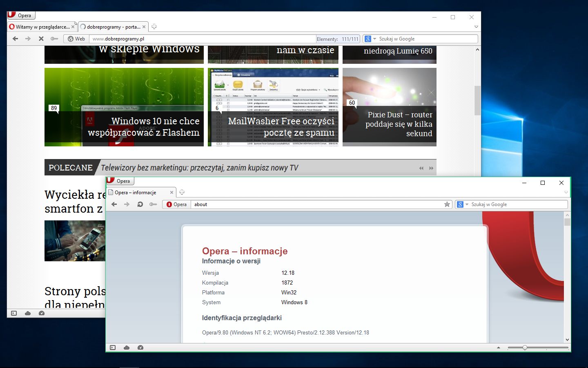The width and height of the screenshot is (588, 368).
Task: Click the Opera badge in address bar
Action: tap(176, 204)
